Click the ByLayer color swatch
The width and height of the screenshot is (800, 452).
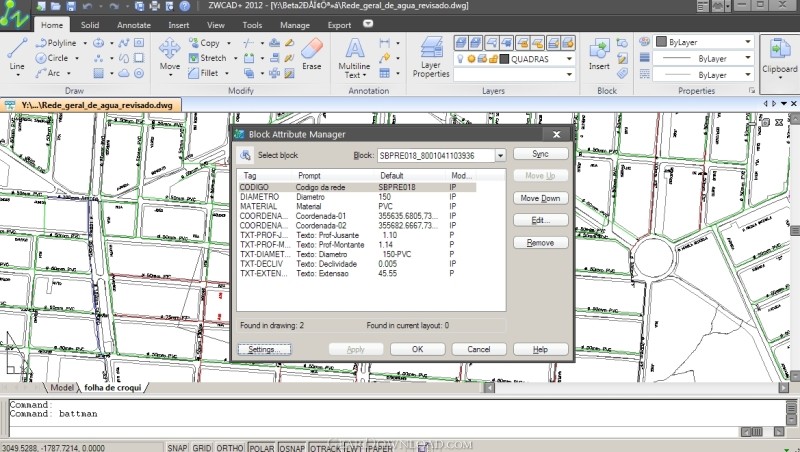[x=661, y=42]
